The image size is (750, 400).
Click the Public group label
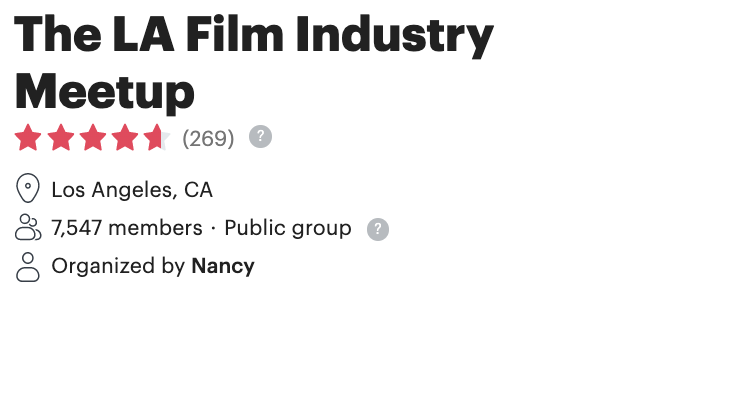tap(288, 228)
